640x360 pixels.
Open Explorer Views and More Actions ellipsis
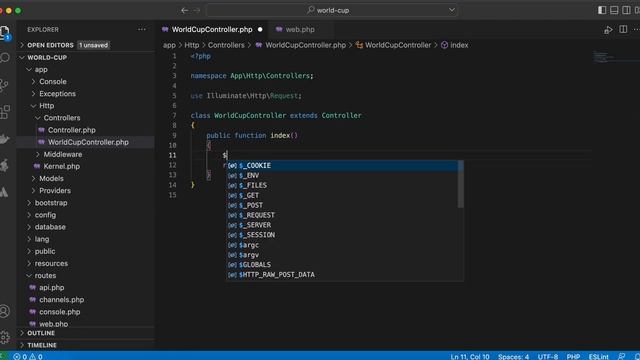[x=142, y=29]
